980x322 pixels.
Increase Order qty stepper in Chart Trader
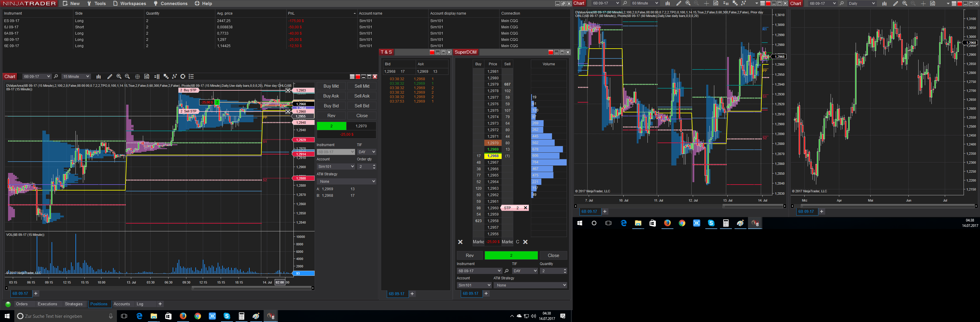(x=374, y=165)
